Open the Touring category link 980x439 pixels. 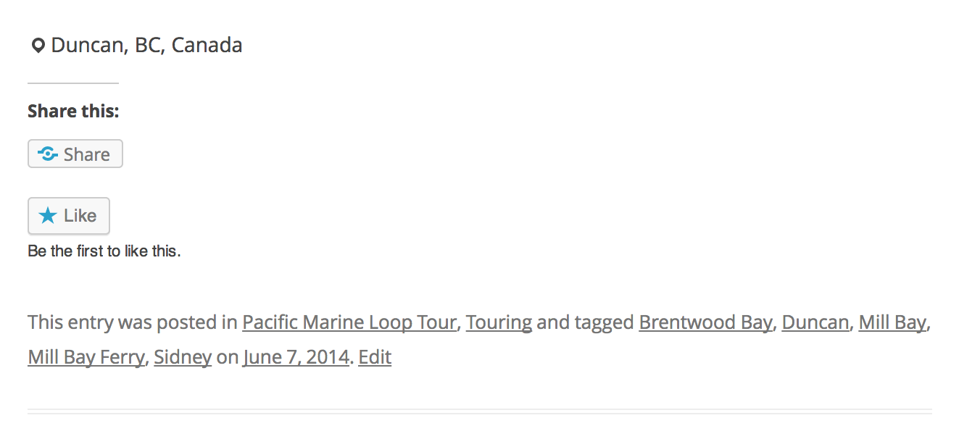(x=499, y=322)
